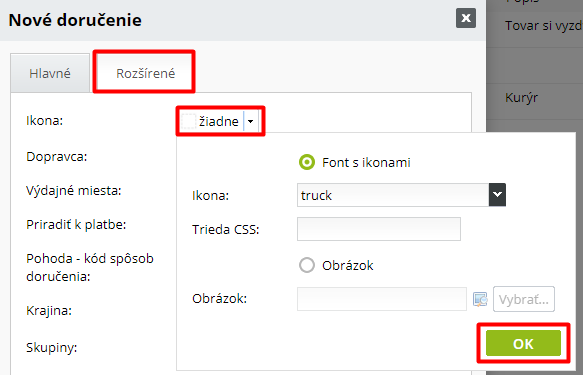Image resolution: width=583 pixels, height=375 pixels.
Task: Click the Obrázok path input field
Action: (x=382, y=299)
